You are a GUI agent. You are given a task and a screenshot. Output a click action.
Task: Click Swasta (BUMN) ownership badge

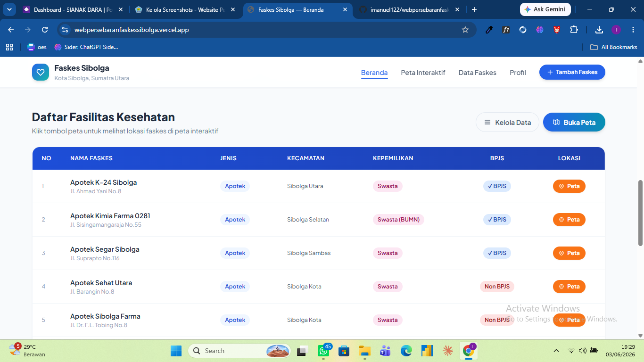(x=398, y=220)
